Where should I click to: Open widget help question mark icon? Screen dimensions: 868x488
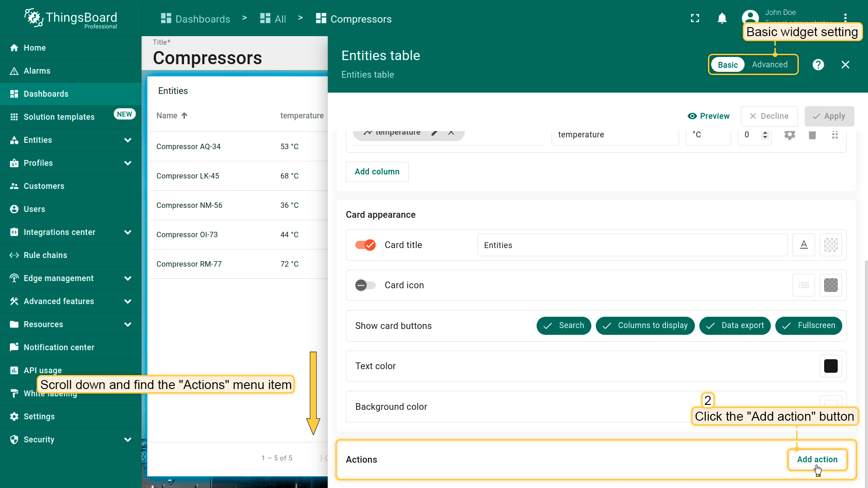[818, 65]
